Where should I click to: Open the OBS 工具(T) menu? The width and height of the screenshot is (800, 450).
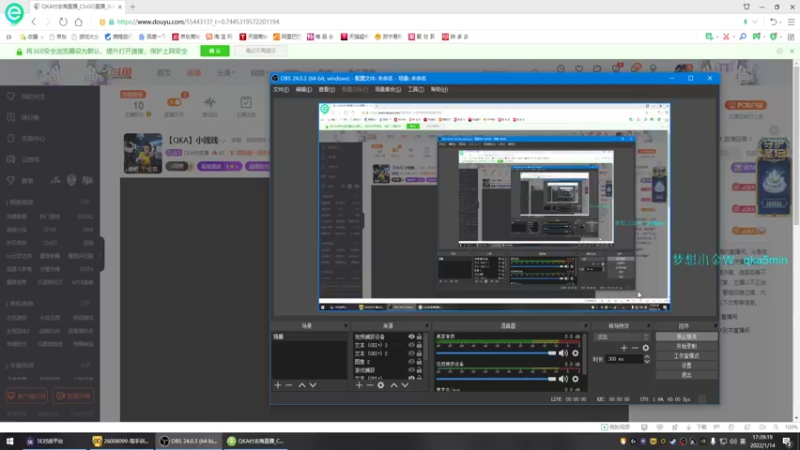click(416, 89)
